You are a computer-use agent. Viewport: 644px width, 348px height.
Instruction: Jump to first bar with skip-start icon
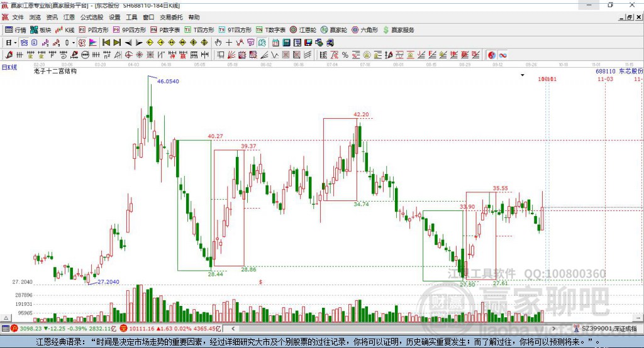pos(106,43)
